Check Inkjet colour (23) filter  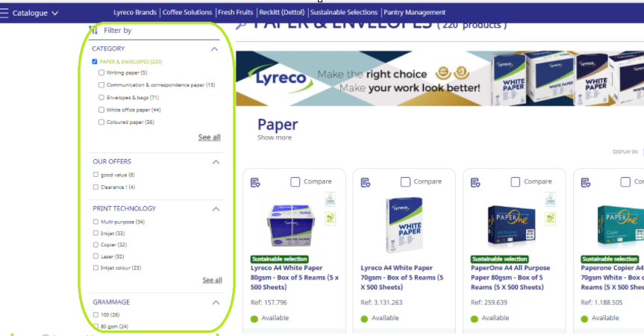[x=96, y=268]
